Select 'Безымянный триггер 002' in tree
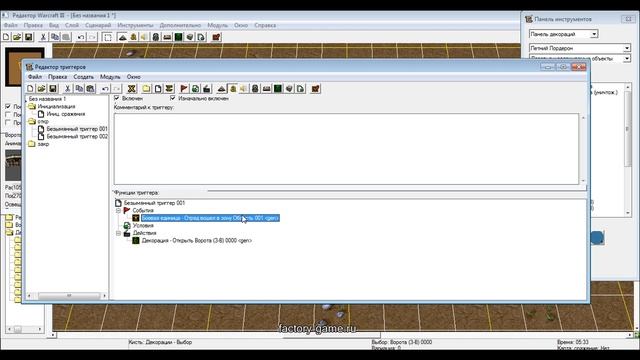Viewport: 640px width, 360px height. point(77,137)
